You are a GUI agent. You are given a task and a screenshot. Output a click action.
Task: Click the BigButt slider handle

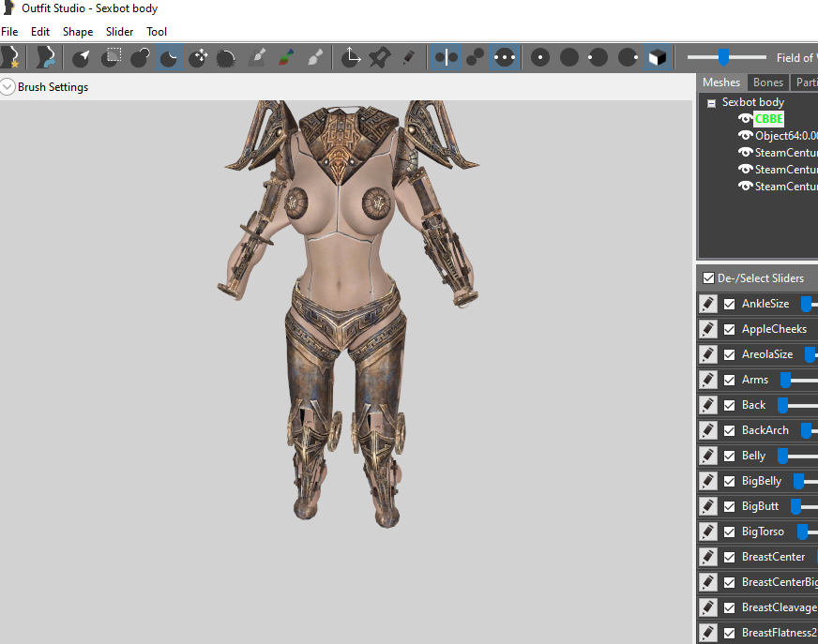(x=795, y=506)
